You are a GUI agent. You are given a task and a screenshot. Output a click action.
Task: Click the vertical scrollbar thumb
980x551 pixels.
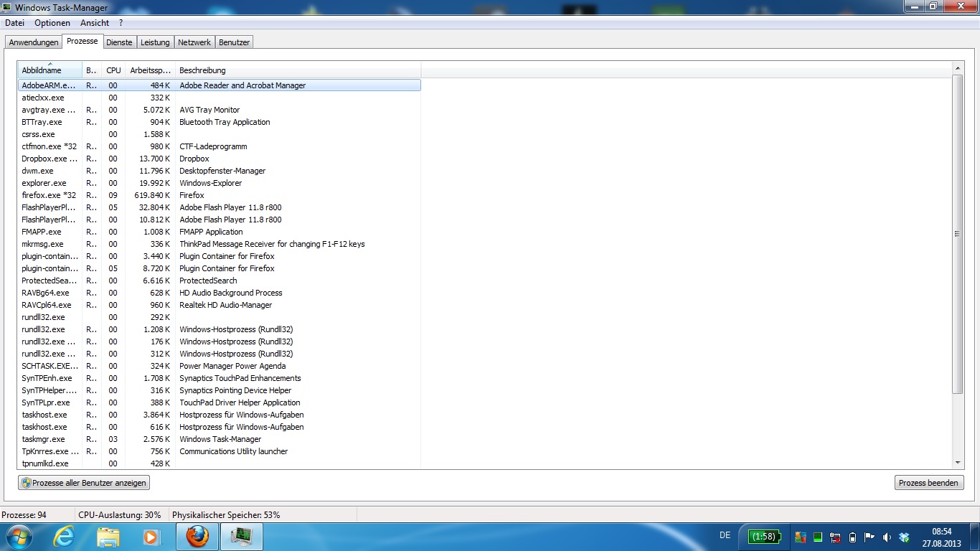tap(958, 234)
